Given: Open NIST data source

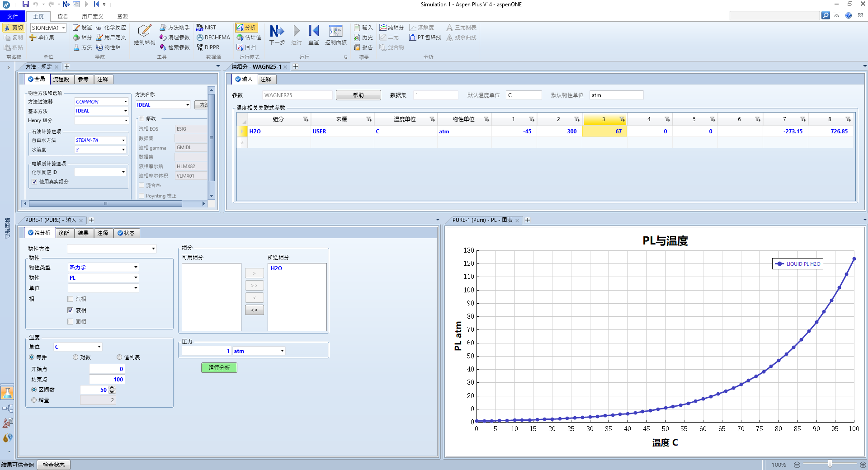Looking at the screenshot, I should coord(206,28).
